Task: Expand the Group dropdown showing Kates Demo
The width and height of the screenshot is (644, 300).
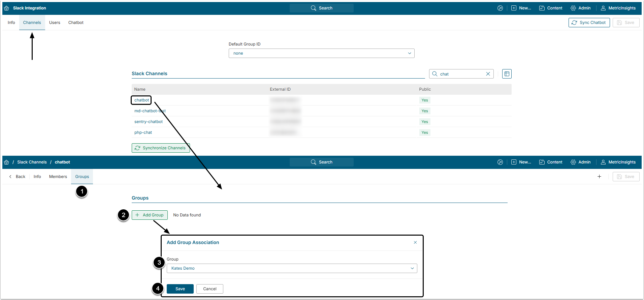Action: [x=292, y=268]
